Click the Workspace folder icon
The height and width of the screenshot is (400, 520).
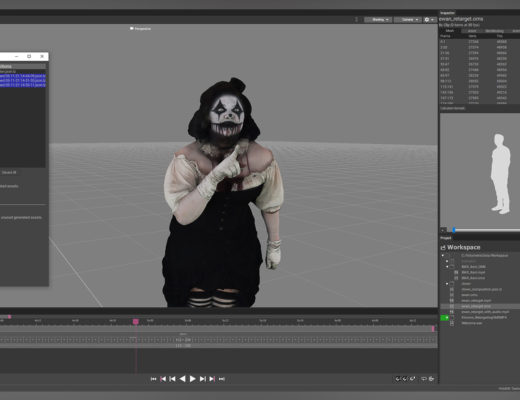[x=443, y=247]
